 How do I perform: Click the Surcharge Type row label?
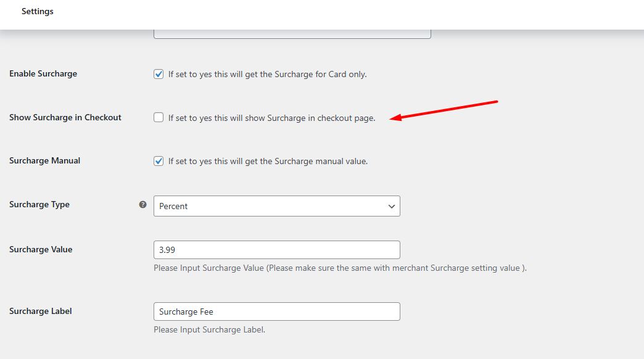click(x=39, y=205)
